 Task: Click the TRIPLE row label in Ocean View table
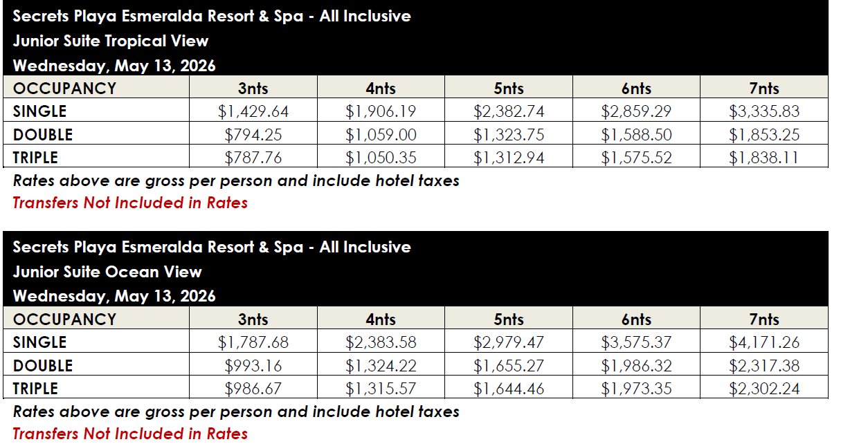(35, 388)
